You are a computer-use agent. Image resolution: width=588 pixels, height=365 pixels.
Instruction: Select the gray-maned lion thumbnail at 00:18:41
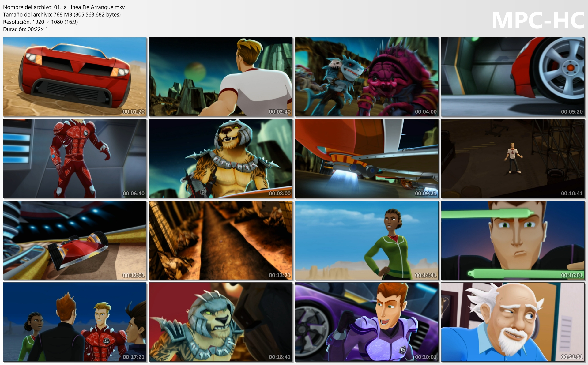click(x=221, y=322)
